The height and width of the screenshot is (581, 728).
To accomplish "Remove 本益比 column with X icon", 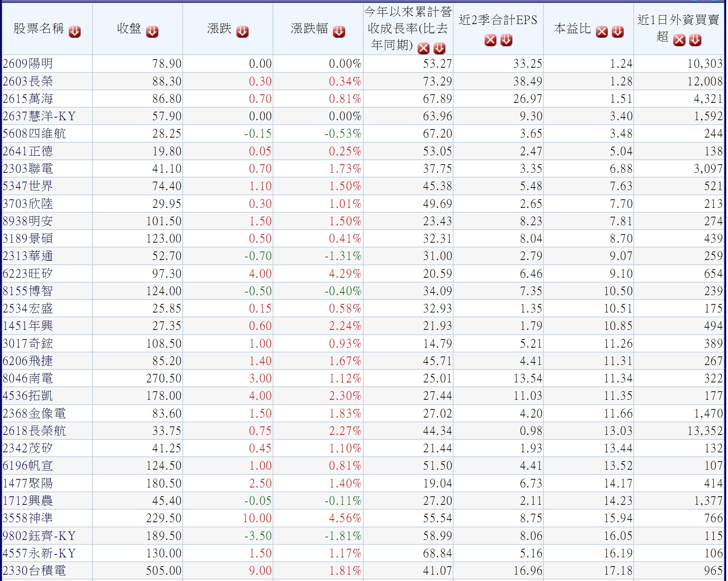I will [601, 32].
